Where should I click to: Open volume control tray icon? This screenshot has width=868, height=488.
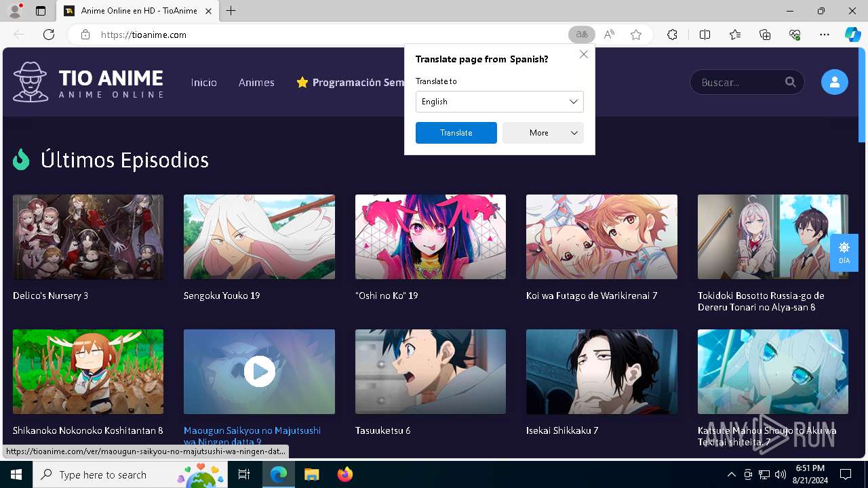(x=781, y=474)
